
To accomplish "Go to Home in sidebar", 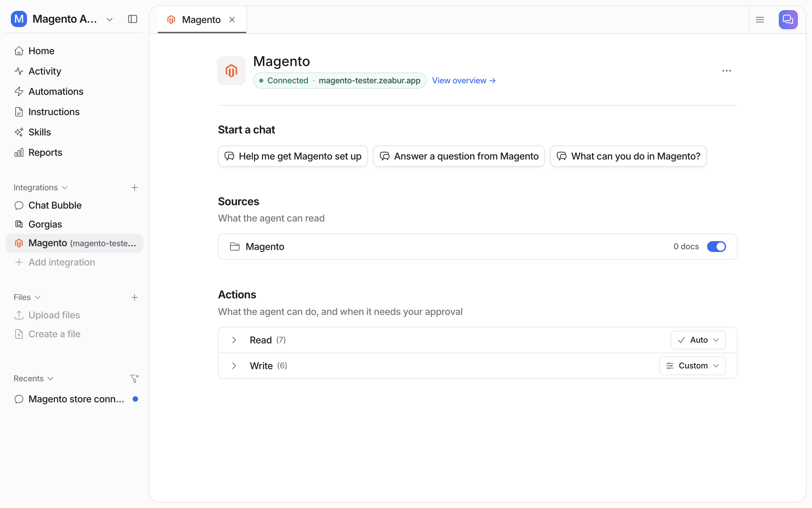I will pyautogui.click(x=74, y=51).
